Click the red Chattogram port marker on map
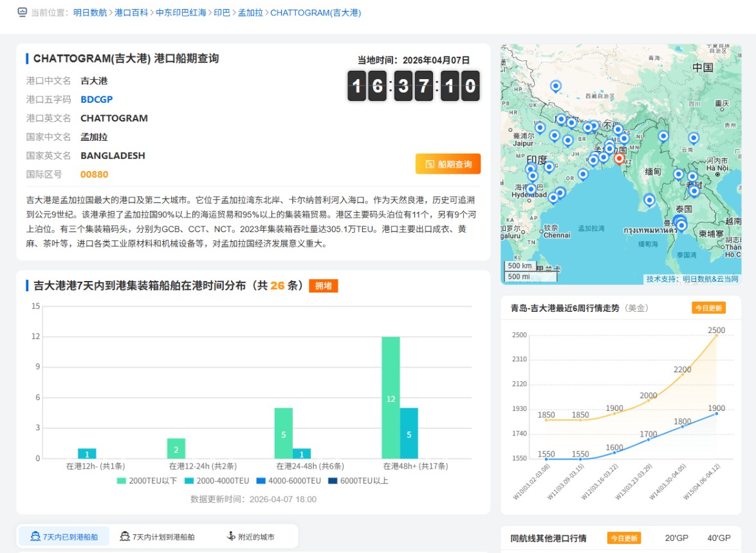 619,158
